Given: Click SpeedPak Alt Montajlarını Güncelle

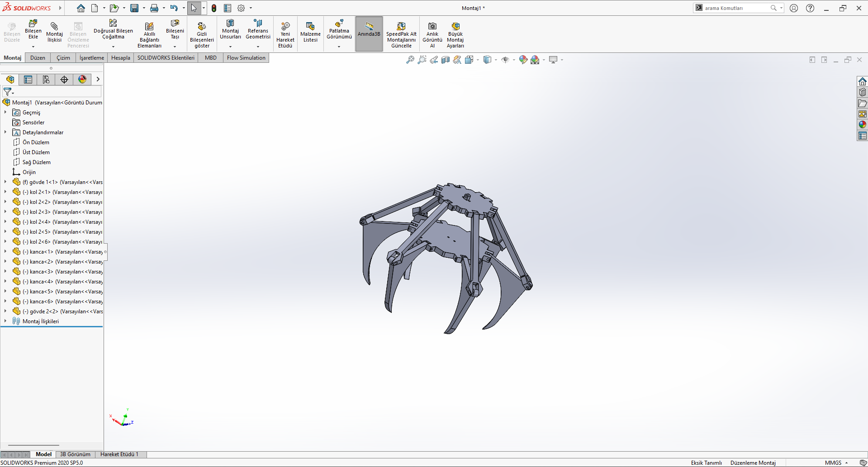Looking at the screenshot, I should tap(401, 35).
